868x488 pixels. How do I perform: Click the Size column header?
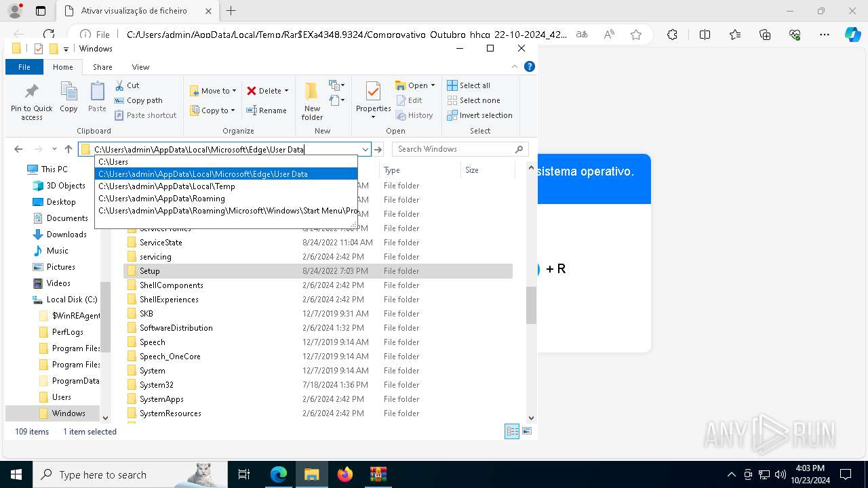point(487,170)
